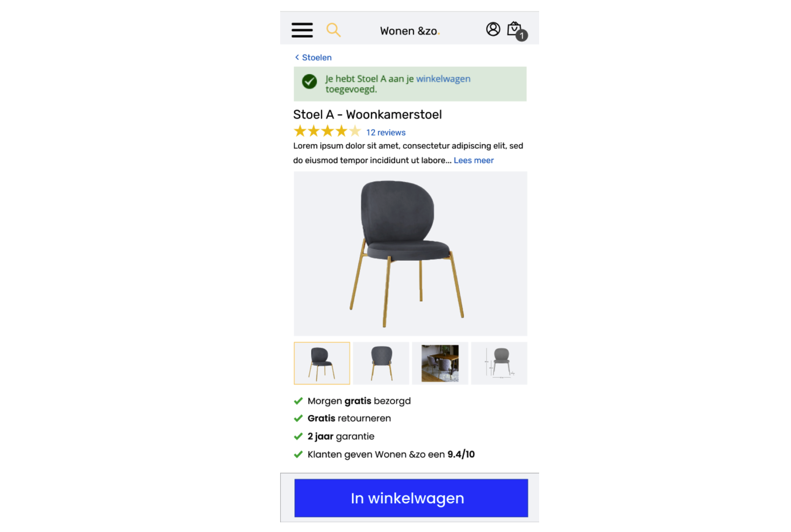Viewport: 791px width, 532px height.
Task: Expand description with Lees meer
Action: pos(474,160)
